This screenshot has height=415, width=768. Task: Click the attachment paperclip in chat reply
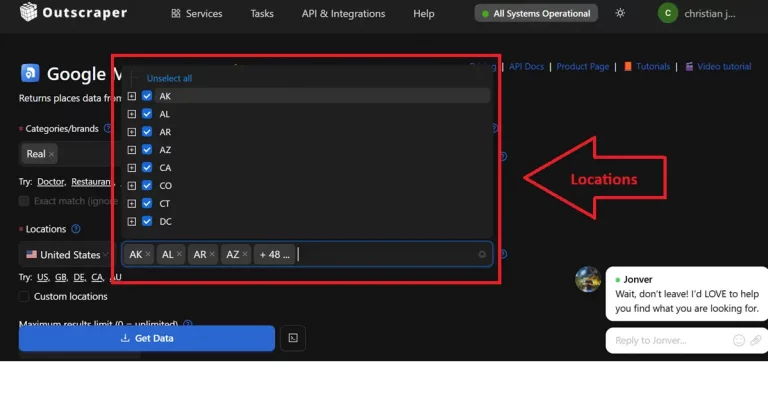coord(755,340)
